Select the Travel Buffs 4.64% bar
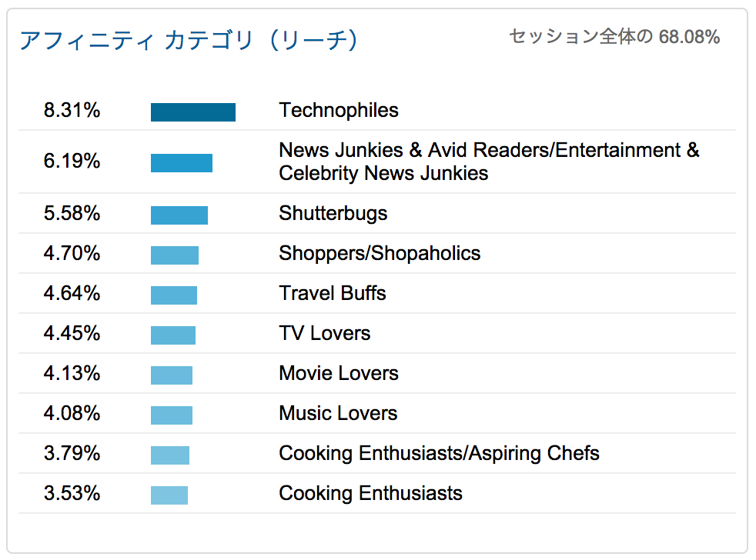Viewport: 756px width, 560px height. pos(173,295)
